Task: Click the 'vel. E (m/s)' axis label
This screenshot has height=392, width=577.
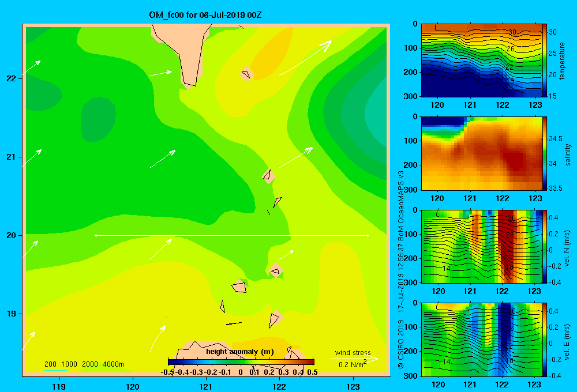Action: [x=567, y=341]
